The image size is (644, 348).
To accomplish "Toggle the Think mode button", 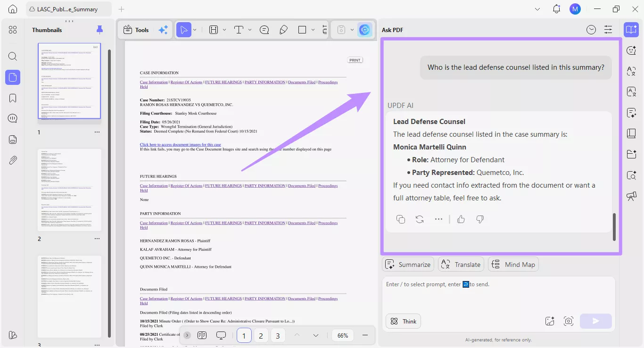I will [403, 321].
